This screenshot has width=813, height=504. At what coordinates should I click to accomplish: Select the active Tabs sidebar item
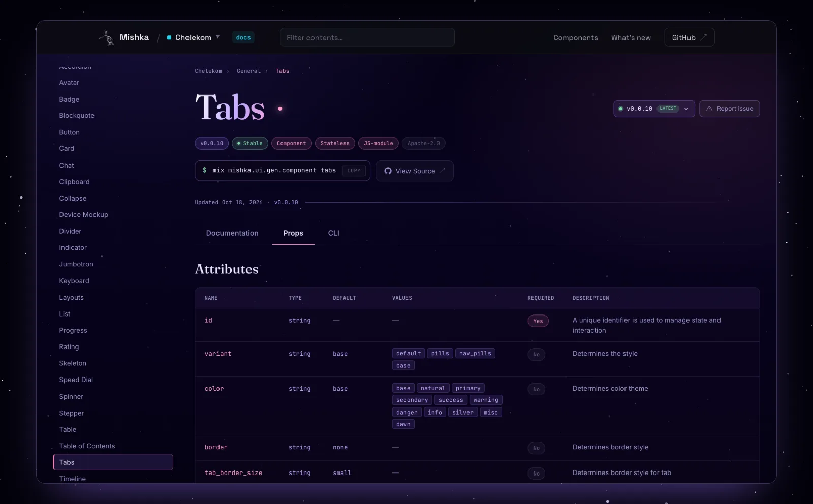(113, 462)
